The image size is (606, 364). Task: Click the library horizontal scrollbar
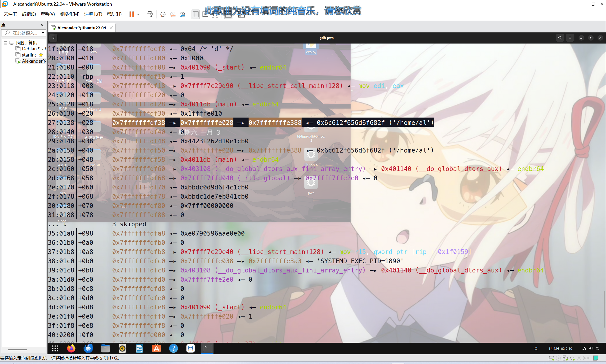pos(17,350)
